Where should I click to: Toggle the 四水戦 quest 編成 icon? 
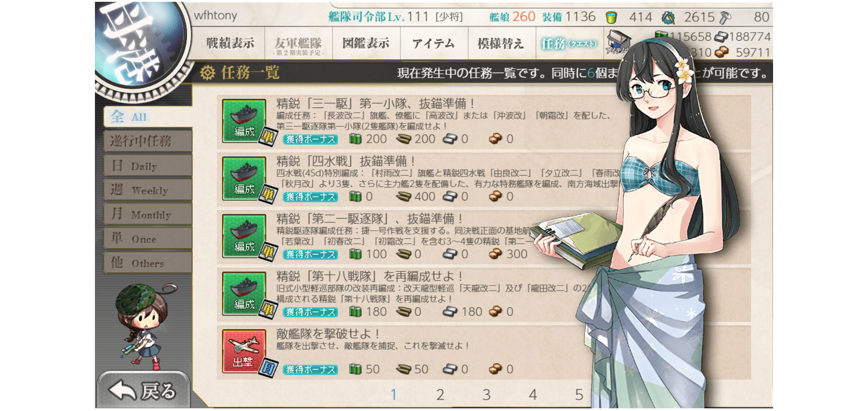tap(244, 178)
